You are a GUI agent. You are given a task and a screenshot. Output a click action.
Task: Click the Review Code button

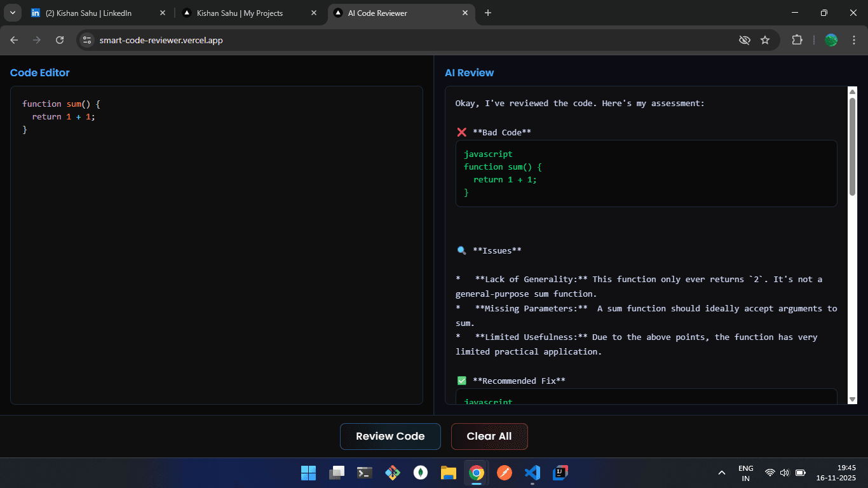point(390,437)
